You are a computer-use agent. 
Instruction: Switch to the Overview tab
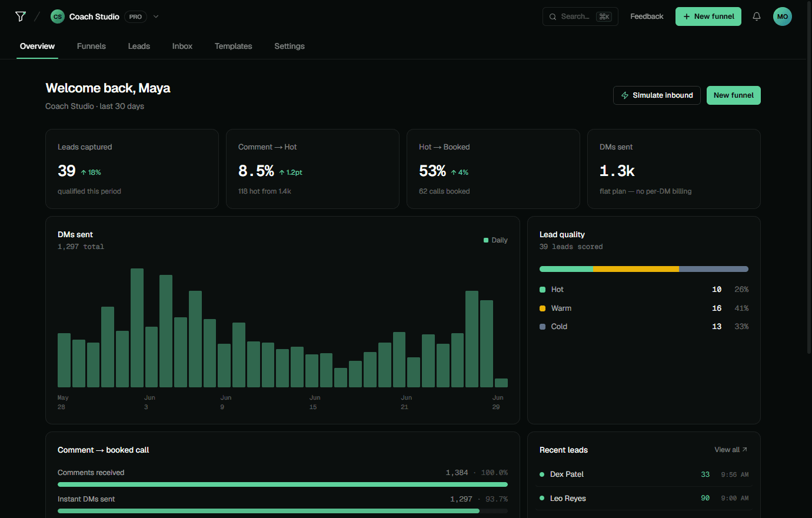[x=37, y=46]
